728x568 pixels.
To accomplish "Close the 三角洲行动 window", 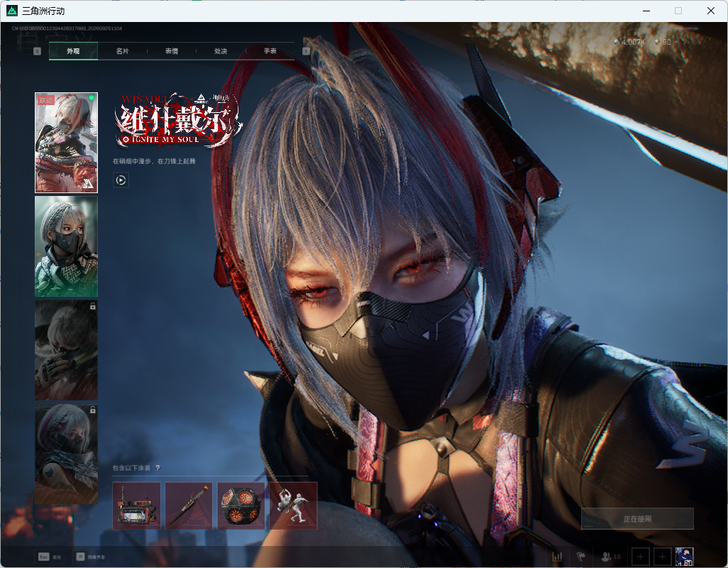I will pos(711,11).
